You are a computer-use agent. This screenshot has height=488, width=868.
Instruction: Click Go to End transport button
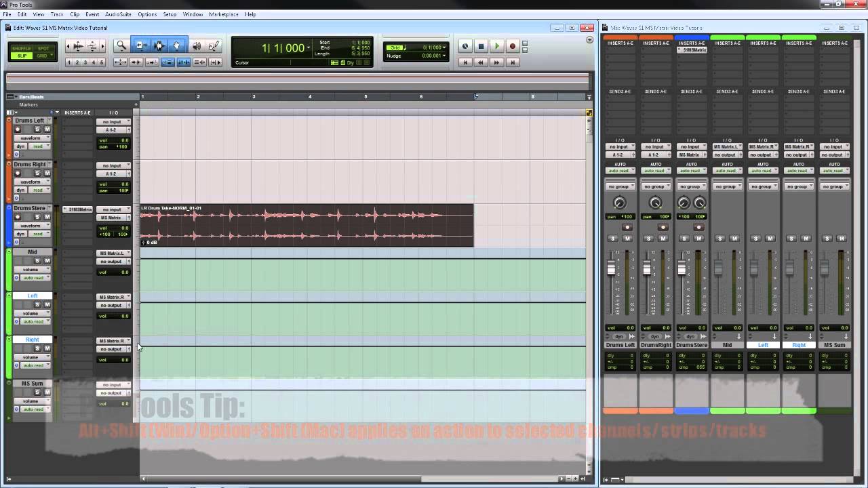512,62
